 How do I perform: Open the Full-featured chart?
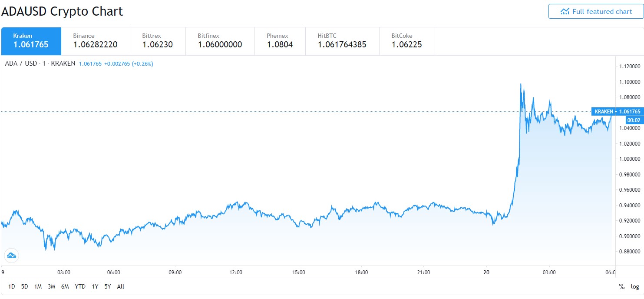click(596, 11)
